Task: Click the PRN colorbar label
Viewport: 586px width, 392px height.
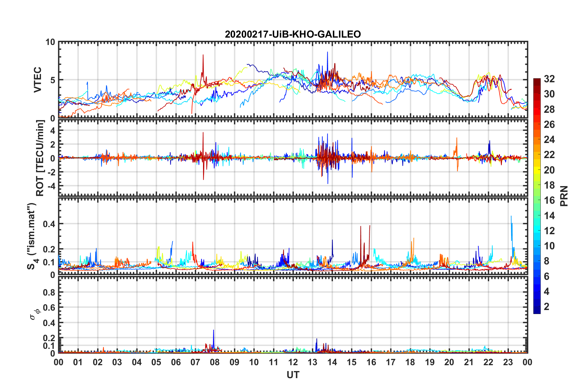Action: coord(564,196)
